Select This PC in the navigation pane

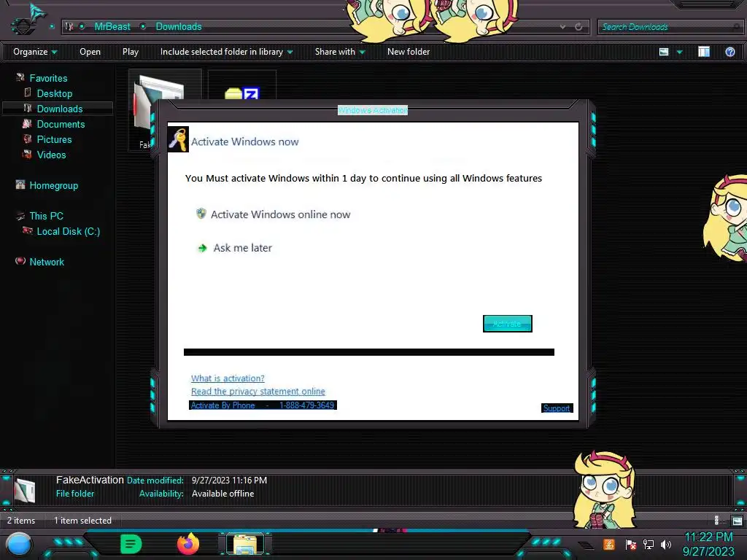pyautogui.click(x=46, y=216)
